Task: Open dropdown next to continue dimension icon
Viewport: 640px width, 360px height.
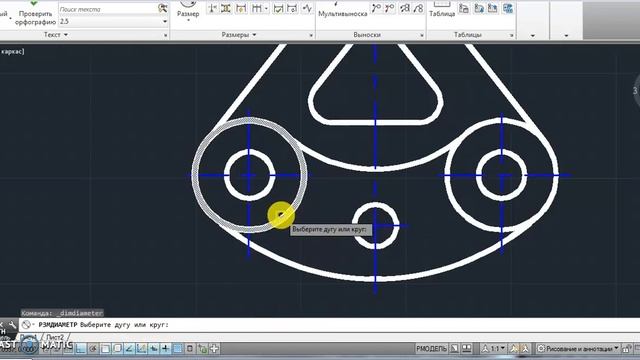Action: pos(266,8)
